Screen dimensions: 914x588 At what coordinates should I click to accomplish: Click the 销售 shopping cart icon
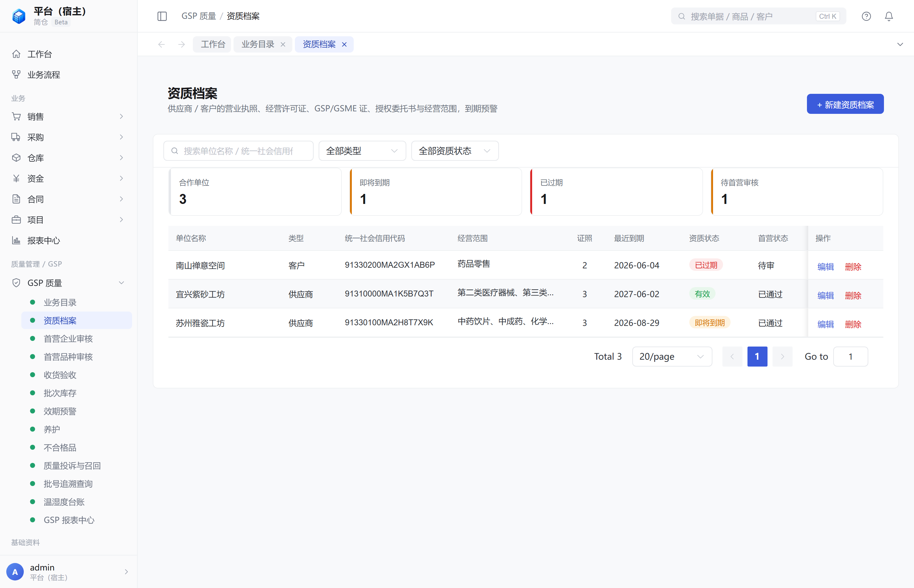point(16,116)
